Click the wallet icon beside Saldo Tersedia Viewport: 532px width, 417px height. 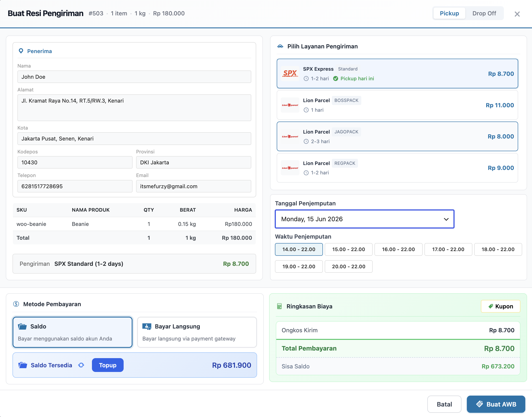coord(23,365)
